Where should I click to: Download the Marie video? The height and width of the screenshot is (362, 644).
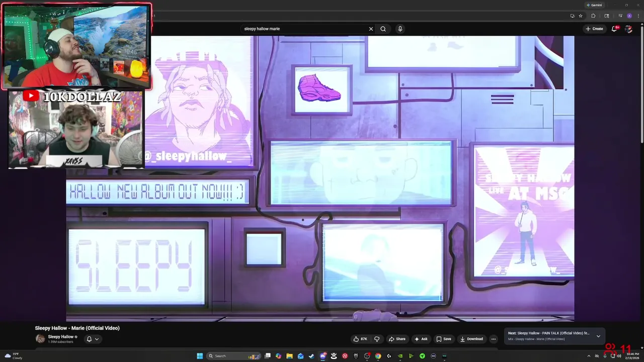click(x=472, y=339)
